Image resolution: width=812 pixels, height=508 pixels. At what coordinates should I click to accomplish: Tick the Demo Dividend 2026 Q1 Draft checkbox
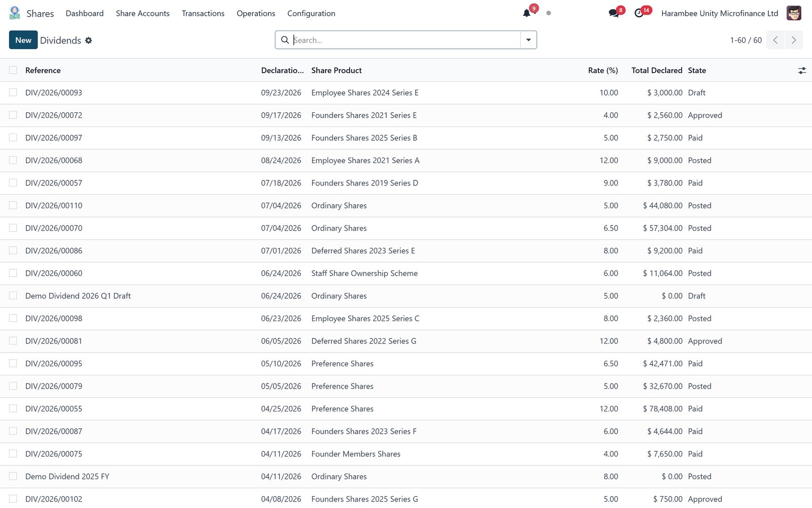point(13,296)
